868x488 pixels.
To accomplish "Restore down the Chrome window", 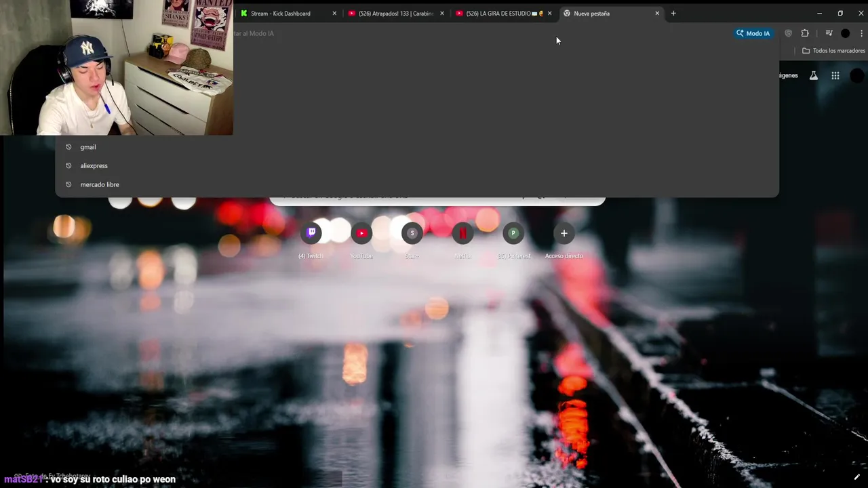I will tap(840, 14).
